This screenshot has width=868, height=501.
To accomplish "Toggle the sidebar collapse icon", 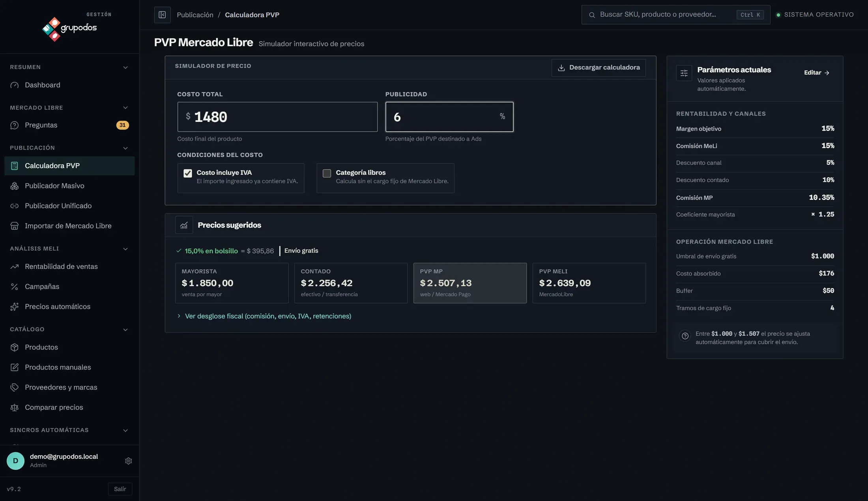I will tap(162, 15).
